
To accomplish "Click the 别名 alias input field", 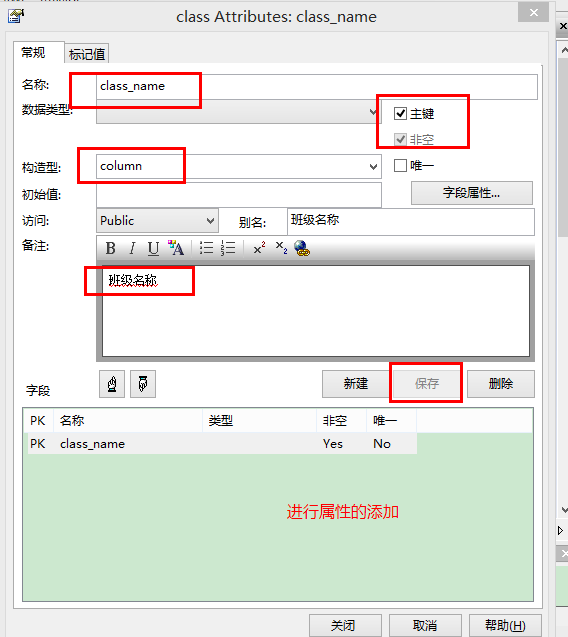I will pyautogui.click(x=411, y=221).
